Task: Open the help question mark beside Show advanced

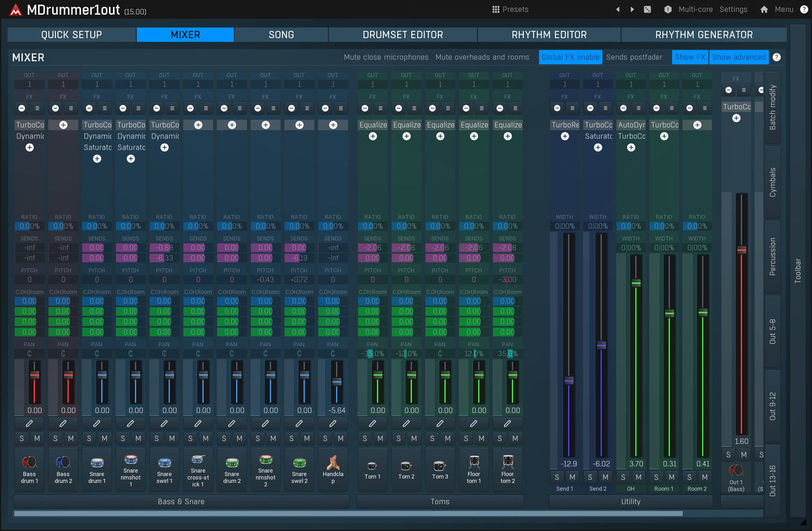Action: tap(777, 58)
